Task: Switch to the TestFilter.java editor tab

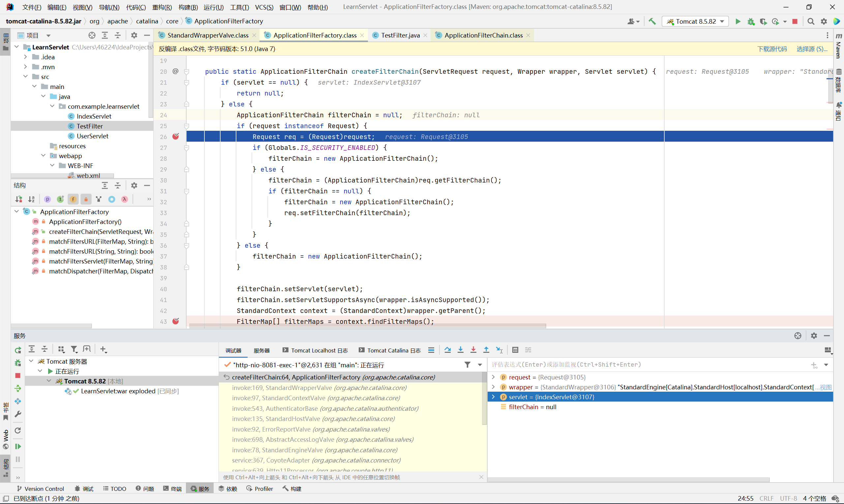Action: (x=400, y=35)
